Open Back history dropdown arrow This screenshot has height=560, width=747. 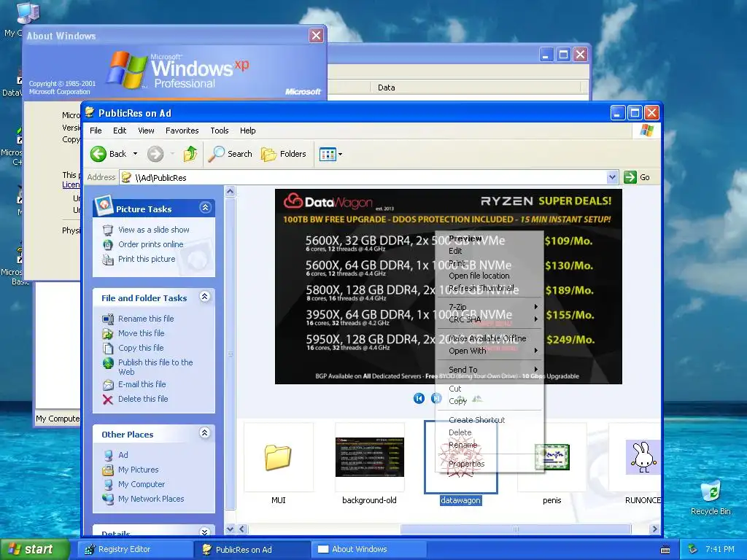[135, 153]
